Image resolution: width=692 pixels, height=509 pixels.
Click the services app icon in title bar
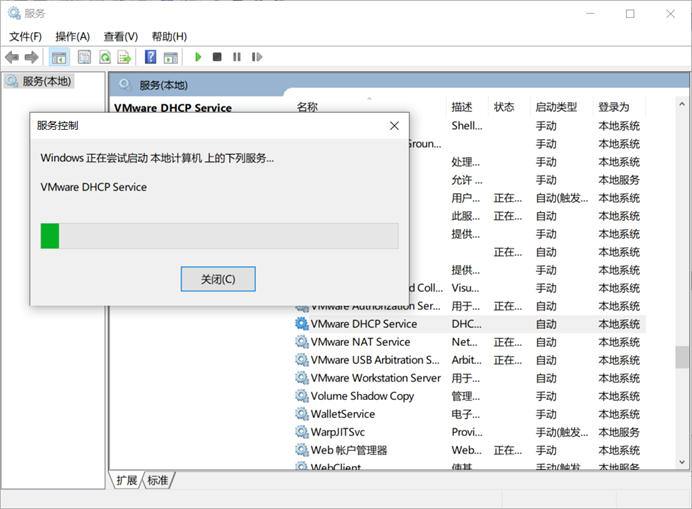tap(14, 13)
